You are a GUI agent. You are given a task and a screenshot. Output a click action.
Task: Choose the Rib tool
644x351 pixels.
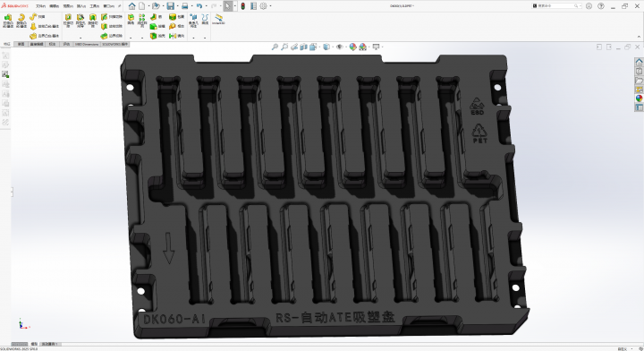tap(156, 16)
